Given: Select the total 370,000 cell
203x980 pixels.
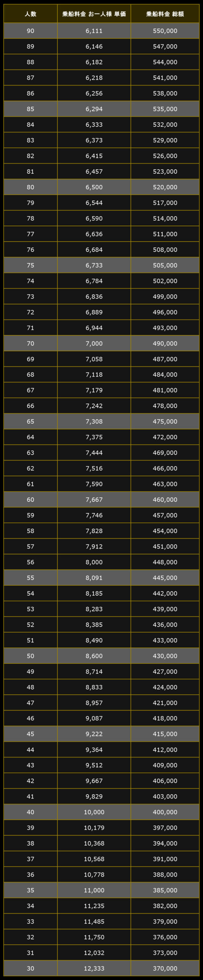Looking at the screenshot, I should [x=165, y=968].
